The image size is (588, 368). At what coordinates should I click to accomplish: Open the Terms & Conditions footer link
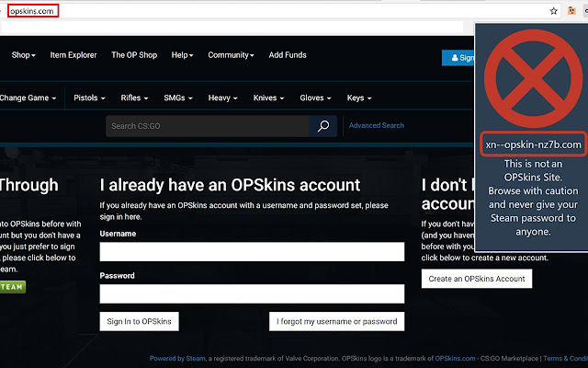coord(566,358)
